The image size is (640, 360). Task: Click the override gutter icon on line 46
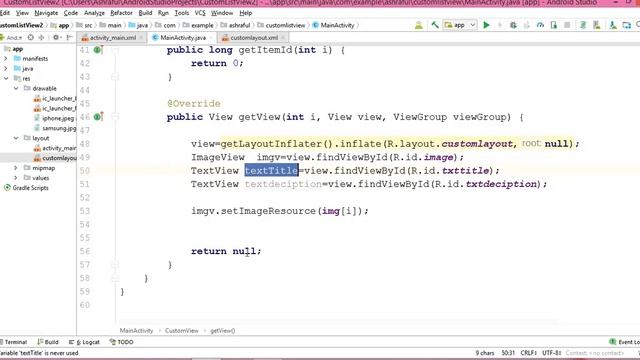click(x=98, y=117)
